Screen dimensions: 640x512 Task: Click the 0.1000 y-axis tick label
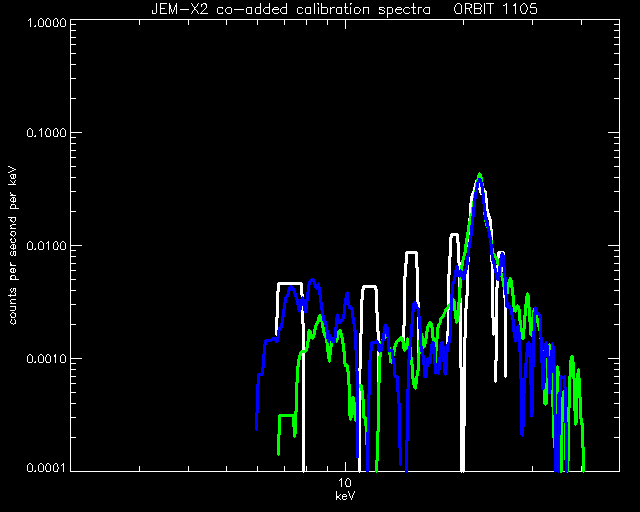46,133
